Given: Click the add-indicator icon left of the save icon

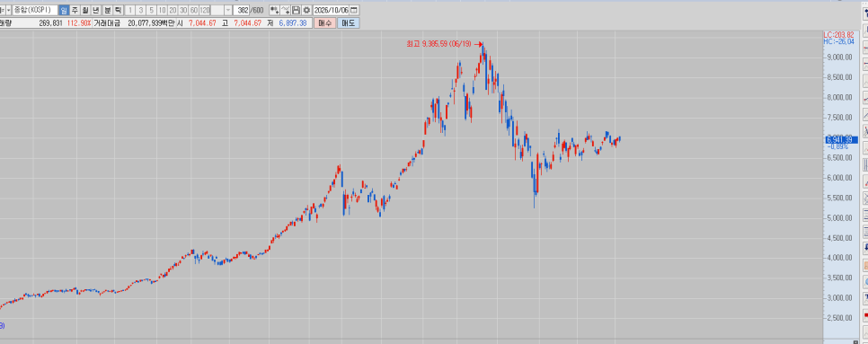Looking at the screenshot, I should click(x=274, y=10).
